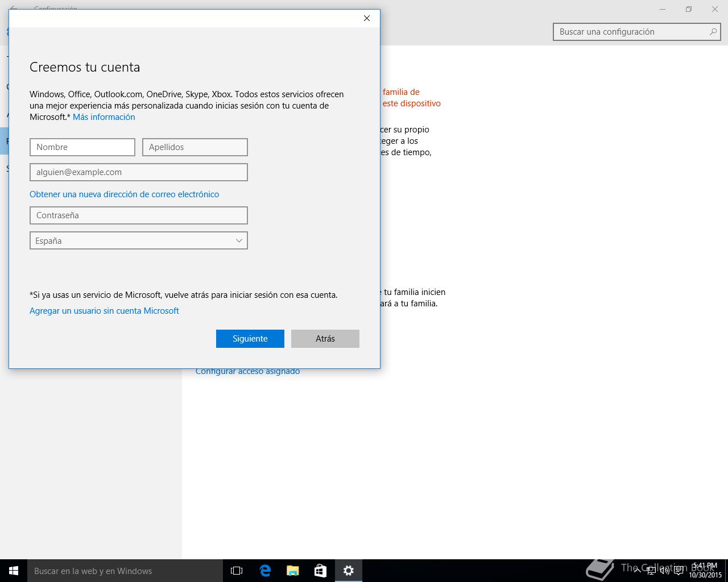The width and height of the screenshot is (728, 582).
Task: Click Obtener una nueva dirección de correo electrónico
Action: (125, 194)
